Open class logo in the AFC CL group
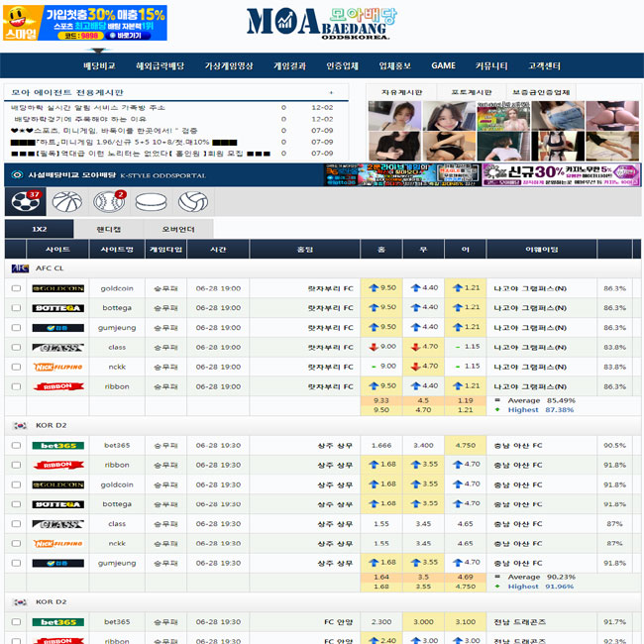Screen dimensions: 644x644 [x=57, y=348]
